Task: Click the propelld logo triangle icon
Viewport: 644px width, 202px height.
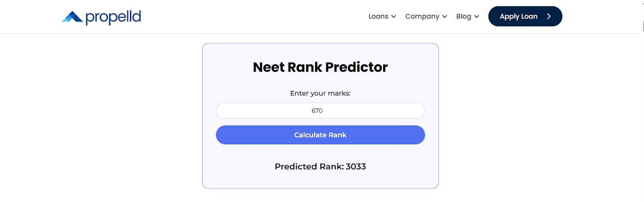Action: pyautogui.click(x=72, y=17)
